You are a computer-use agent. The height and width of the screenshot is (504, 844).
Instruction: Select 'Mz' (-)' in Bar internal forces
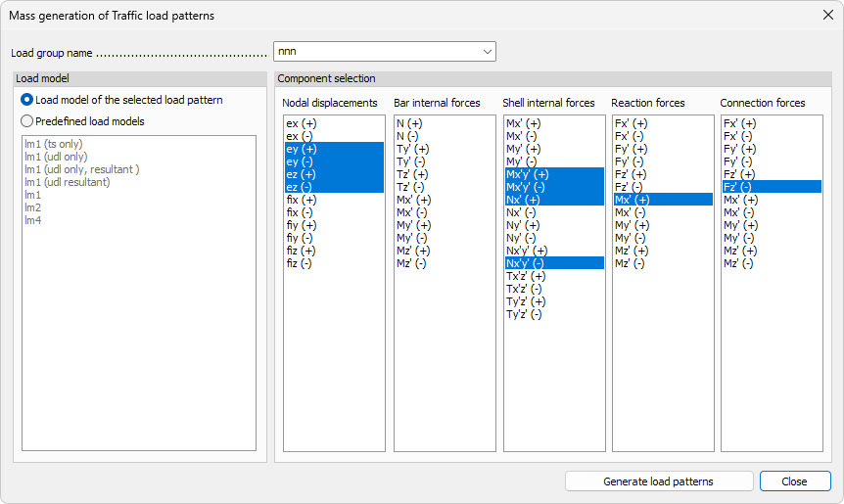coord(412,263)
